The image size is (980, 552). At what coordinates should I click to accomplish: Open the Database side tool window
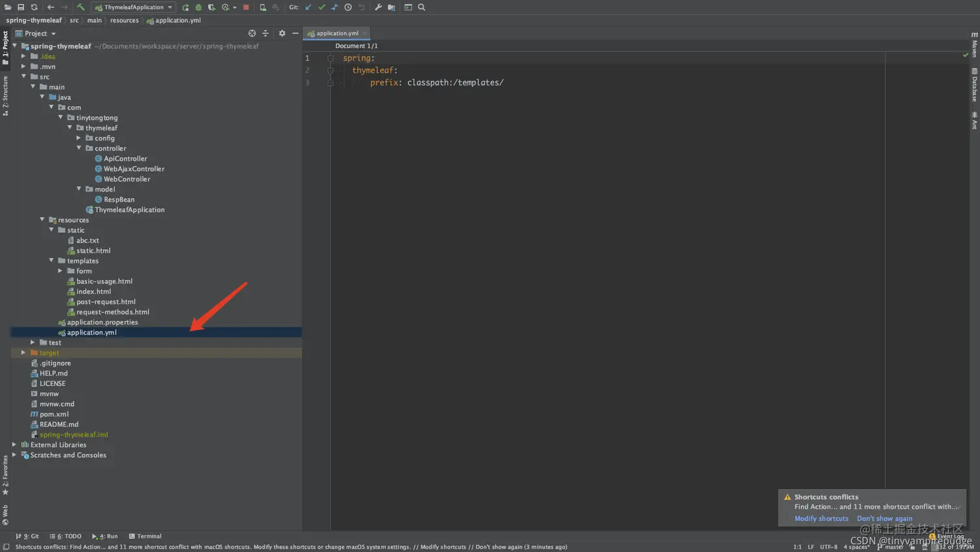974,85
